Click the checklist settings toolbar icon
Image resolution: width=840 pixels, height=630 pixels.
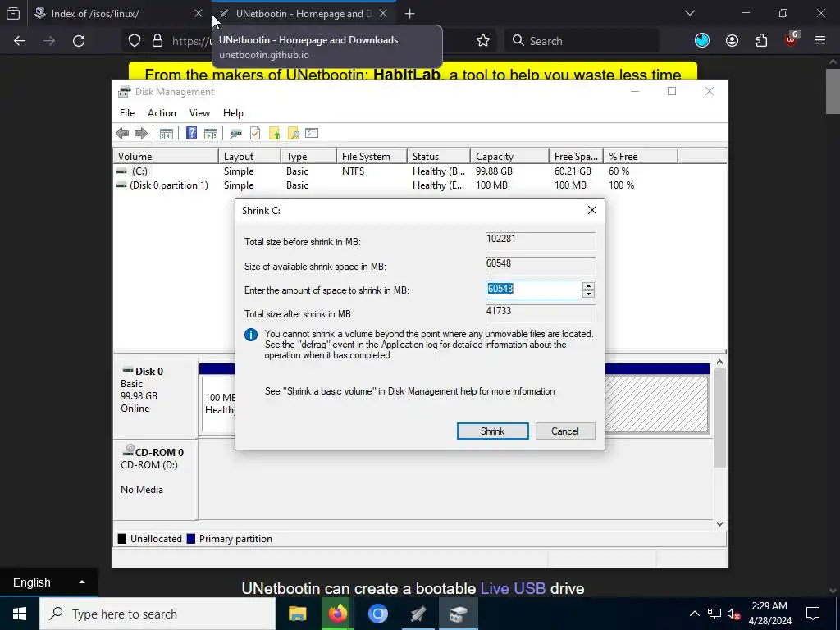tap(312, 133)
